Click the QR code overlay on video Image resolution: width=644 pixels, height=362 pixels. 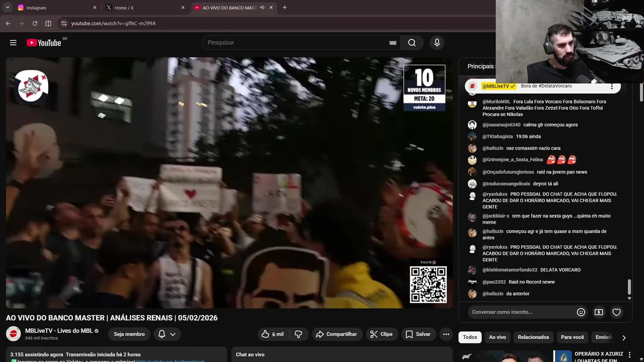click(428, 285)
